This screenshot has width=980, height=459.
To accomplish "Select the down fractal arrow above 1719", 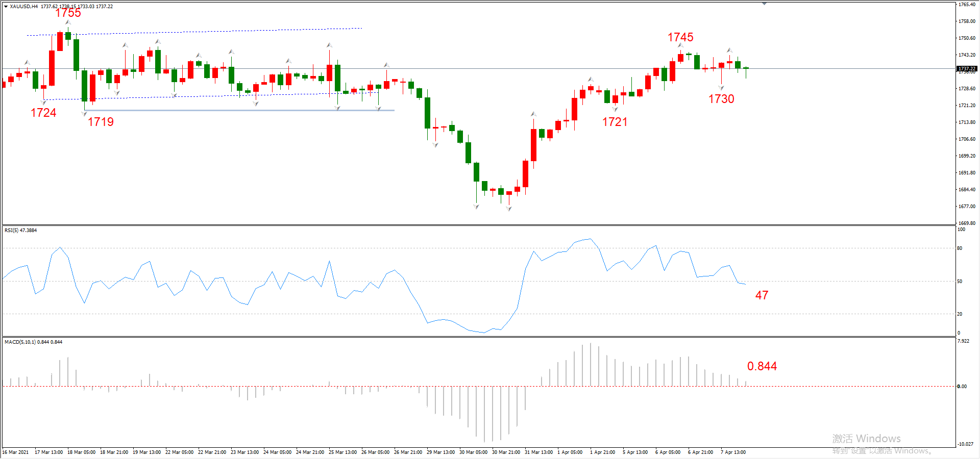I will coord(84,114).
